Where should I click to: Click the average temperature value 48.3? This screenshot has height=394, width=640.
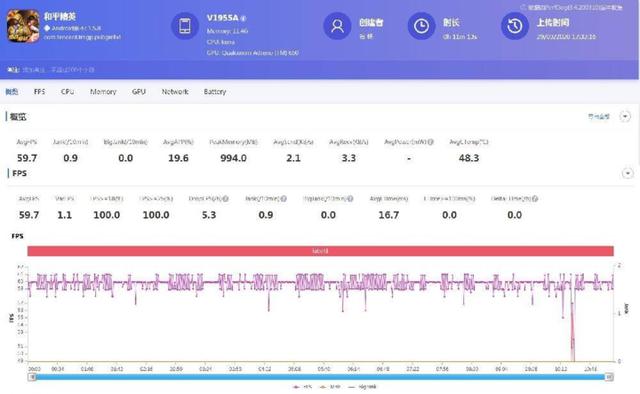tap(469, 158)
